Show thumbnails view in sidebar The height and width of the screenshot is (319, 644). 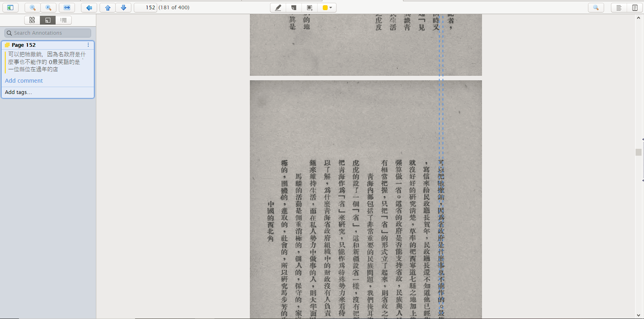click(32, 20)
